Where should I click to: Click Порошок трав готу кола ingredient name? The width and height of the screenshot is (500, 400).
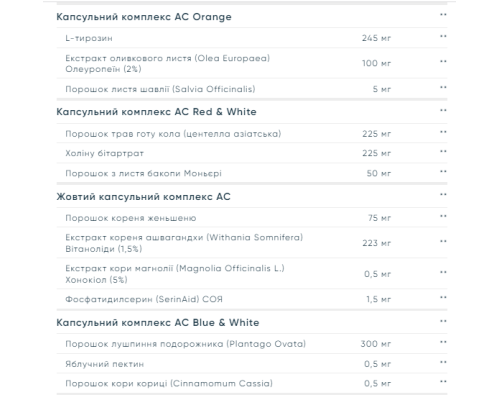[173, 134]
